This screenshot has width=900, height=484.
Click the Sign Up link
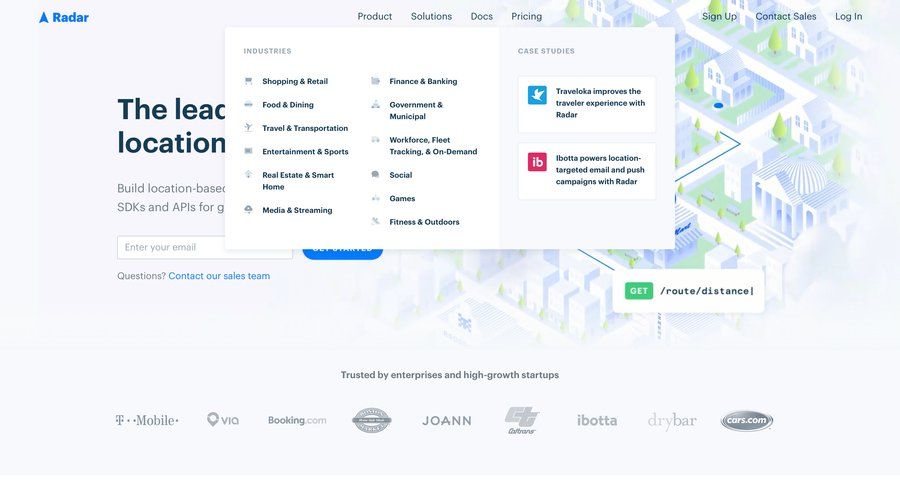719,17
